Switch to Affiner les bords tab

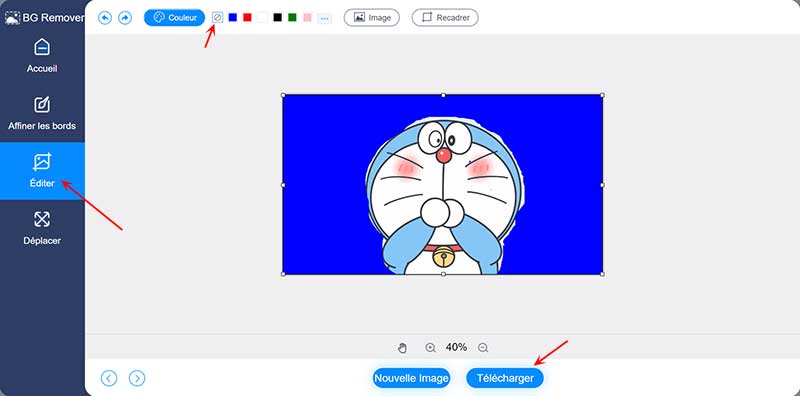42,113
